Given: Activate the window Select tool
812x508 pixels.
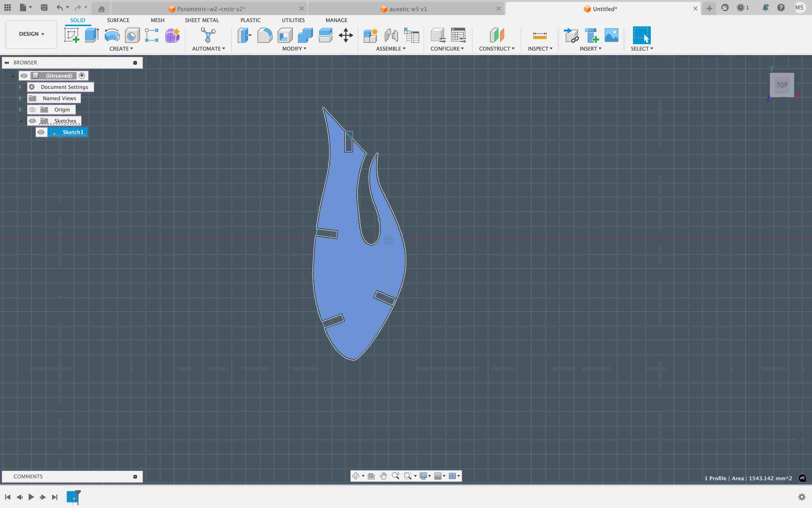Looking at the screenshot, I should tap(642, 35).
